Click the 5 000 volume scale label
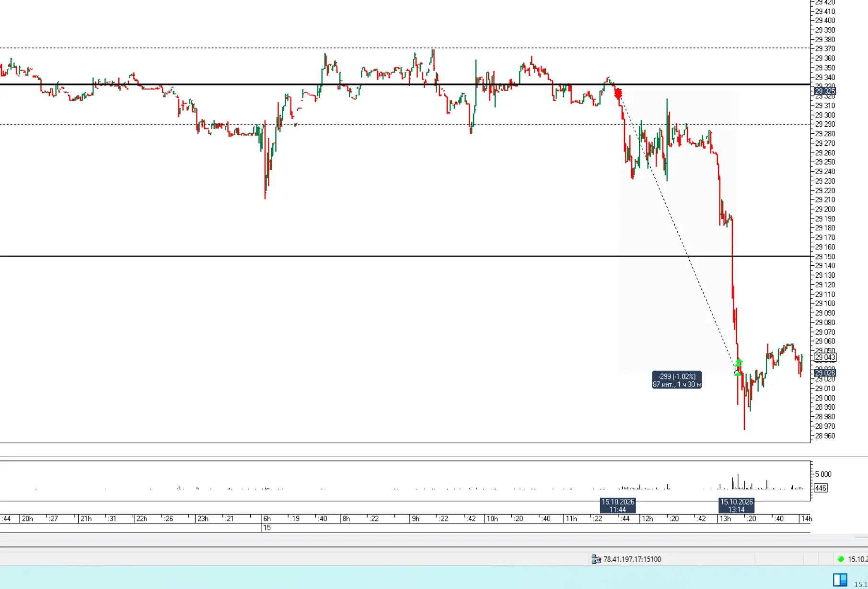The width and height of the screenshot is (868, 589). point(823,474)
